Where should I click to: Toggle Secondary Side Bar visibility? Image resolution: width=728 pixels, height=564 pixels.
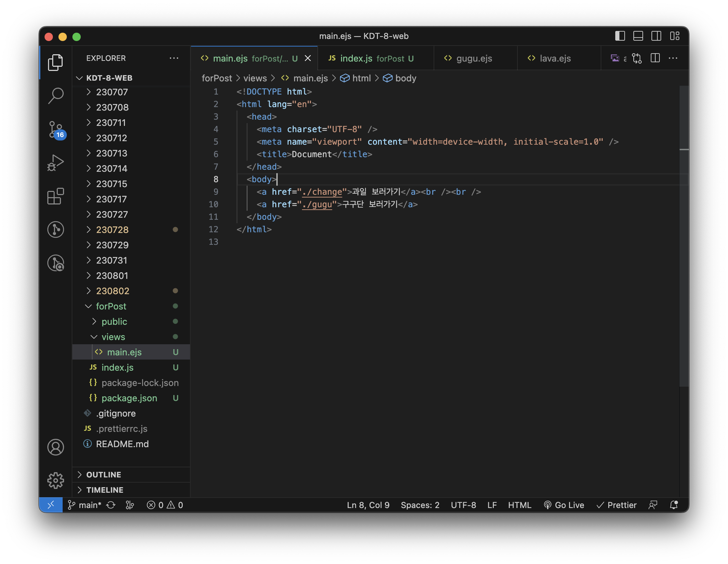point(656,36)
